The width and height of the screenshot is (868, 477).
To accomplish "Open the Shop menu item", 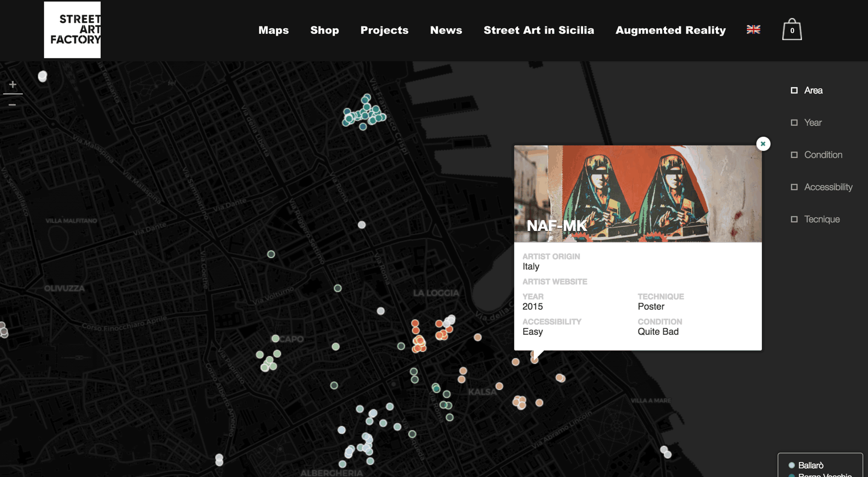I will tap(325, 30).
